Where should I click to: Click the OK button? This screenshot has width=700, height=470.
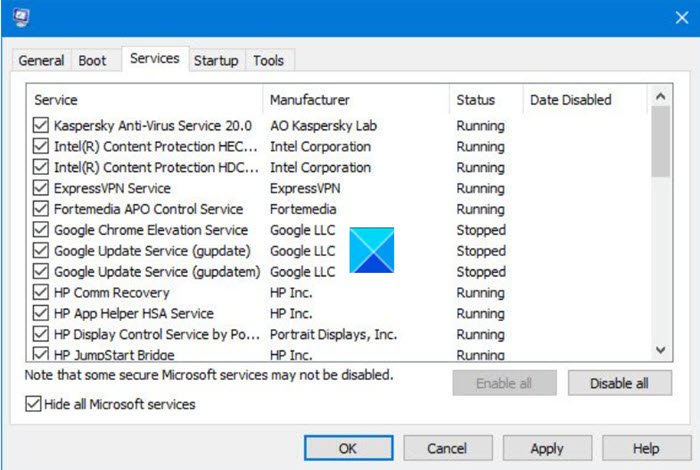click(349, 449)
